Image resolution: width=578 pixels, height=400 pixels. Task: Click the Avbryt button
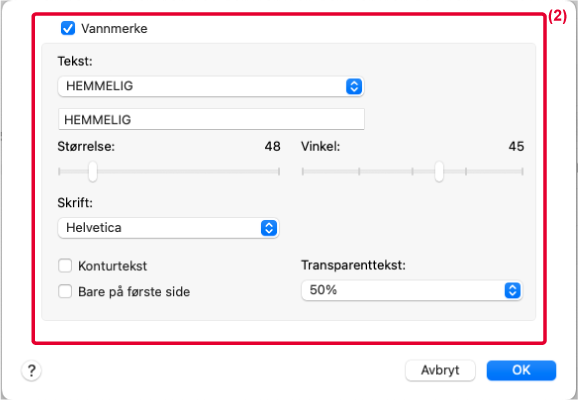click(x=440, y=370)
